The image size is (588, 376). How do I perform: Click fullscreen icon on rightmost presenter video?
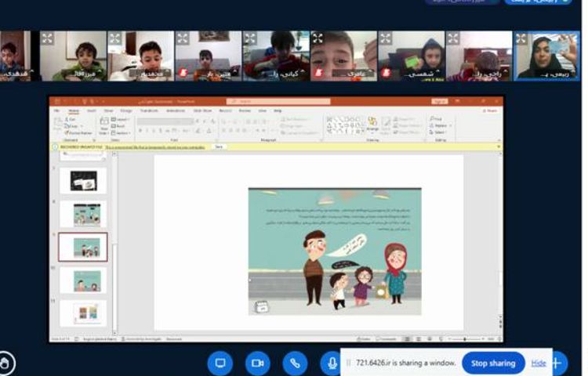[x=521, y=38]
